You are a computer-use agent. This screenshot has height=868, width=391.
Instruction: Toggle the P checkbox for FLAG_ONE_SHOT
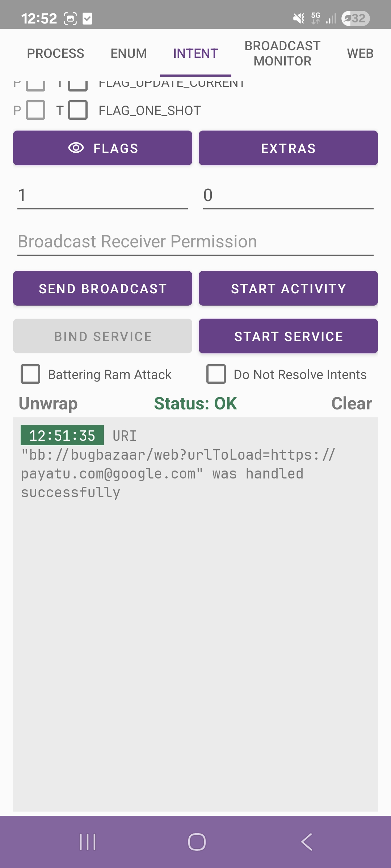tap(35, 110)
